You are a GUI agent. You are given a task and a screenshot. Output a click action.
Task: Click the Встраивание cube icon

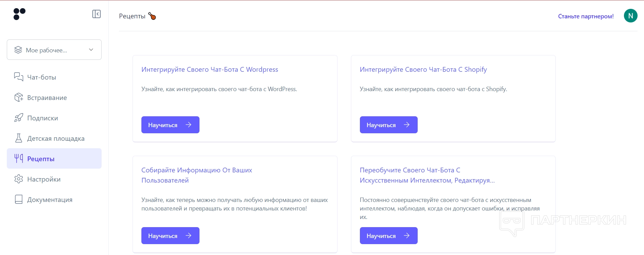[19, 98]
